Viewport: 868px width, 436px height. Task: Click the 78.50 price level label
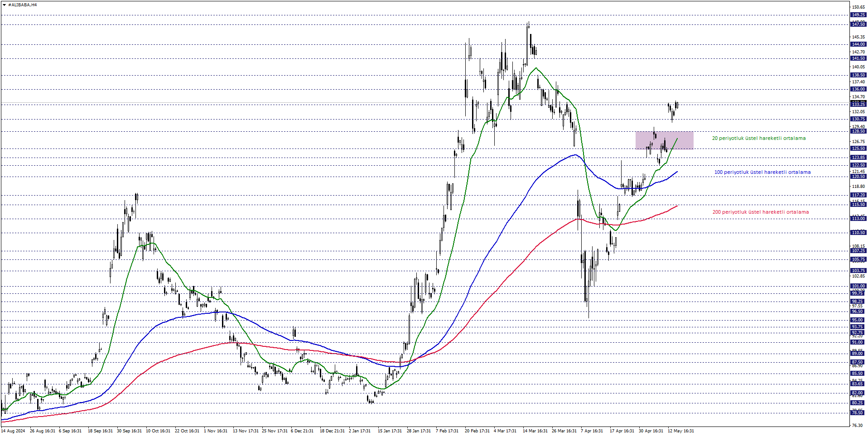point(858,413)
